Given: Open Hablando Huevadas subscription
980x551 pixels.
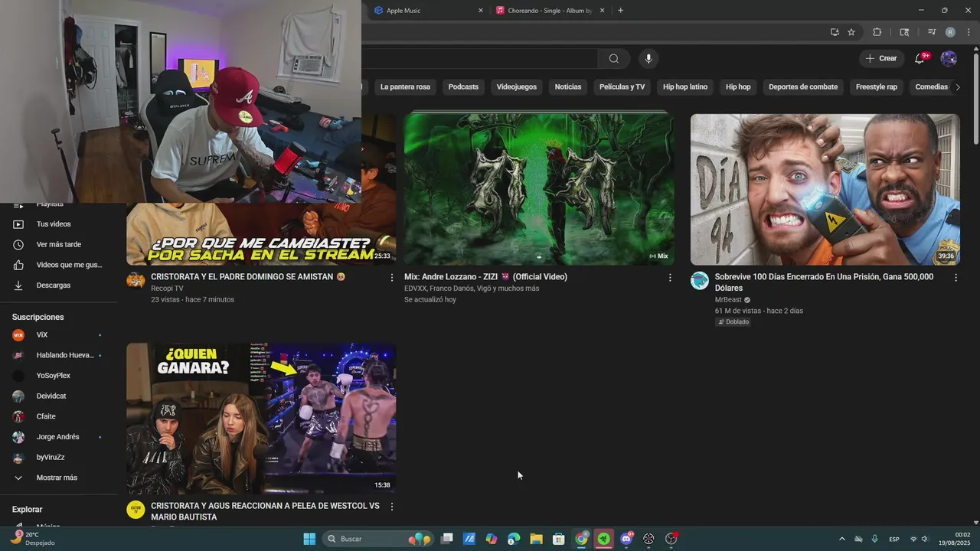Looking at the screenshot, I should [x=59, y=355].
